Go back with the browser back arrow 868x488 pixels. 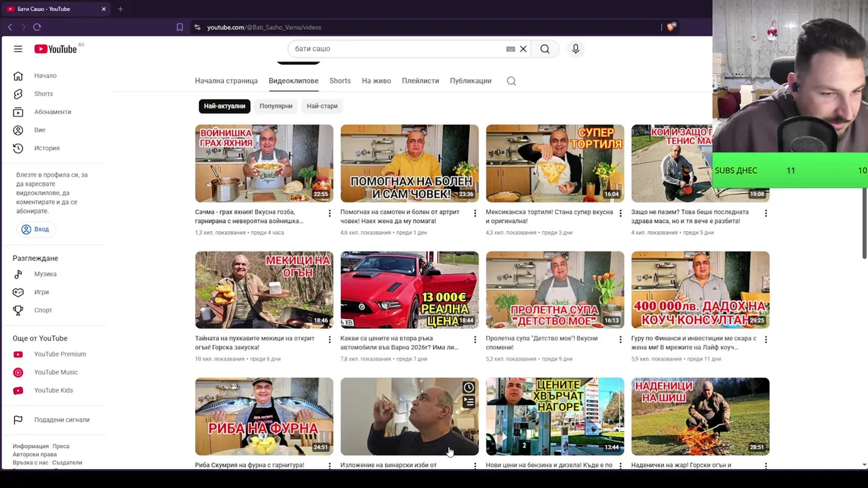(x=10, y=27)
